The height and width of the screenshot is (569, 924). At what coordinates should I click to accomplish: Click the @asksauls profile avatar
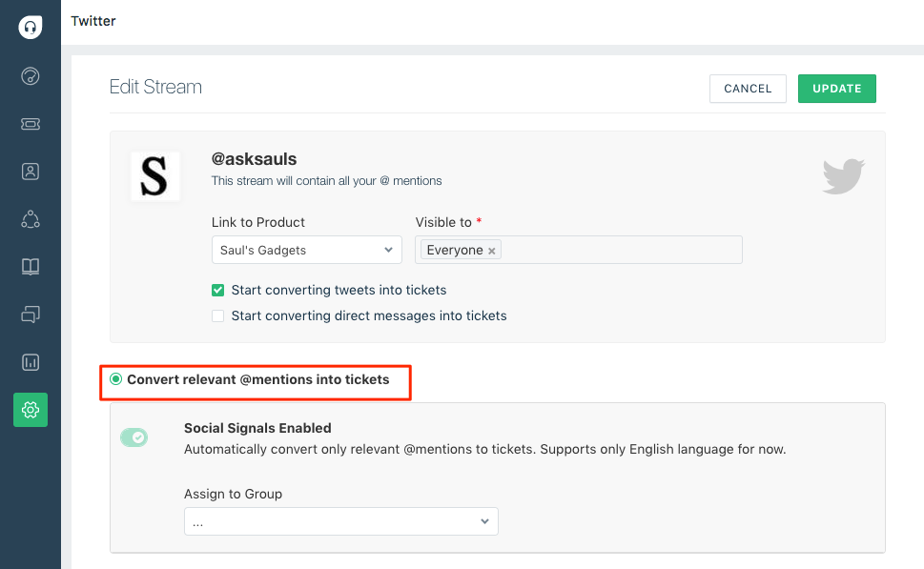pos(155,176)
